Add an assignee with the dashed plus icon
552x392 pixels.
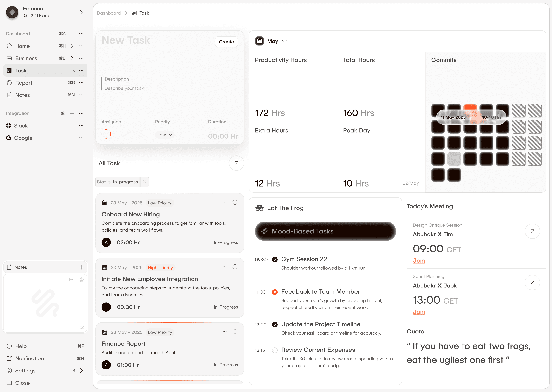coord(106,134)
